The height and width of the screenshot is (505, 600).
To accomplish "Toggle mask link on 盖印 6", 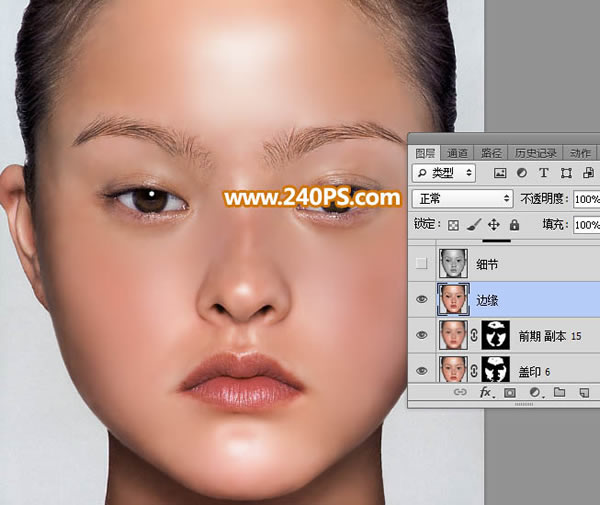I will (x=474, y=371).
